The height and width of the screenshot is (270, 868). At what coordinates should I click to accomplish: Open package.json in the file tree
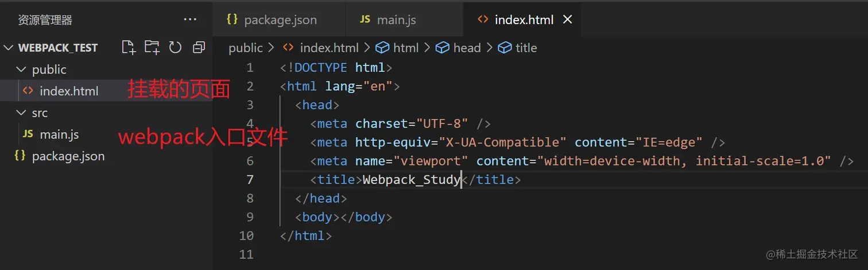(x=68, y=156)
